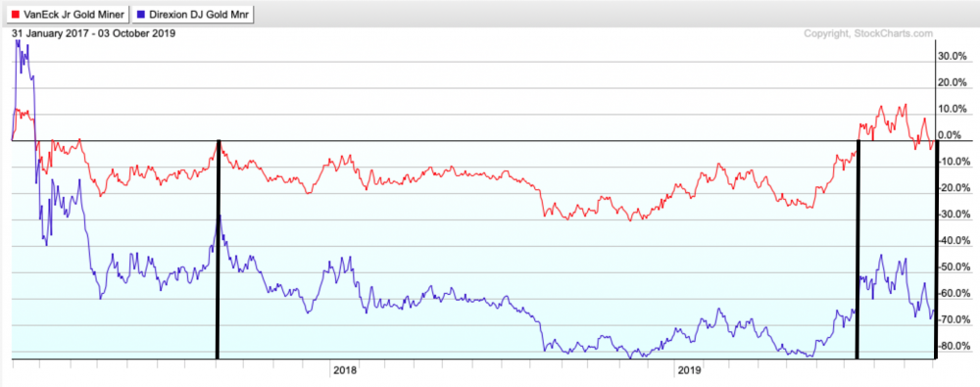Click the 30.0% axis label
980x387 pixels.
pos(954,56)
